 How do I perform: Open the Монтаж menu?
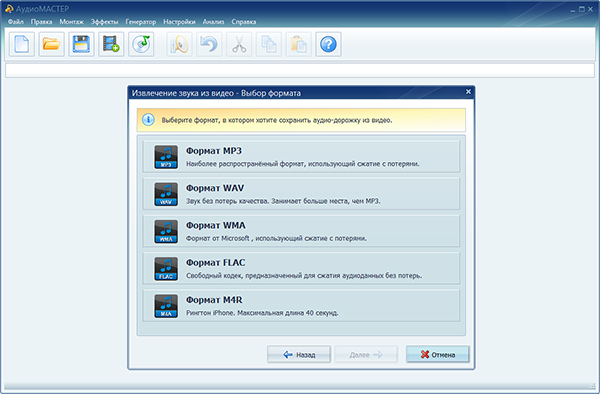coord(72,22)
